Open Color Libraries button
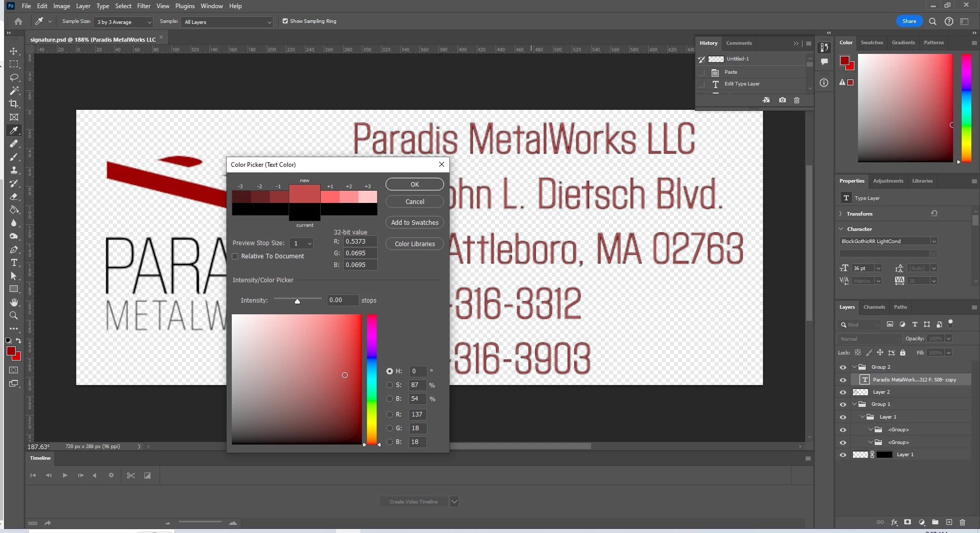This screenshot has height=533, width=980. coord(415,244)
